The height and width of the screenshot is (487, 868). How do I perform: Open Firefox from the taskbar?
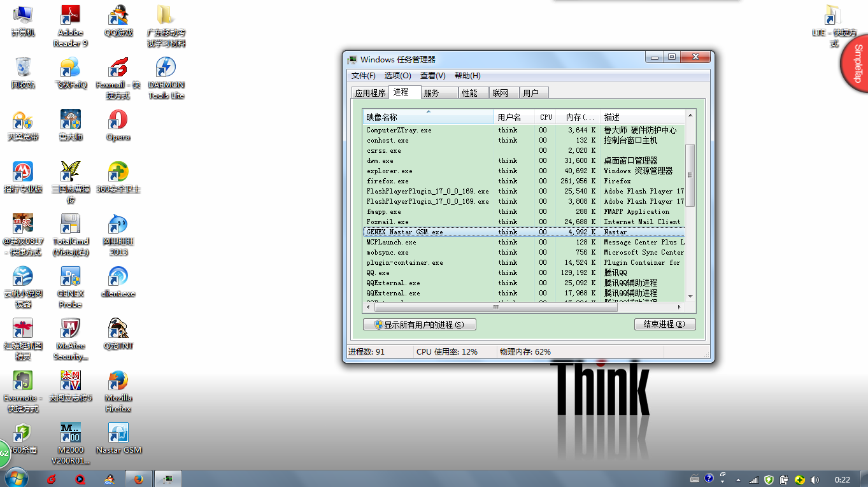[139, 479]
